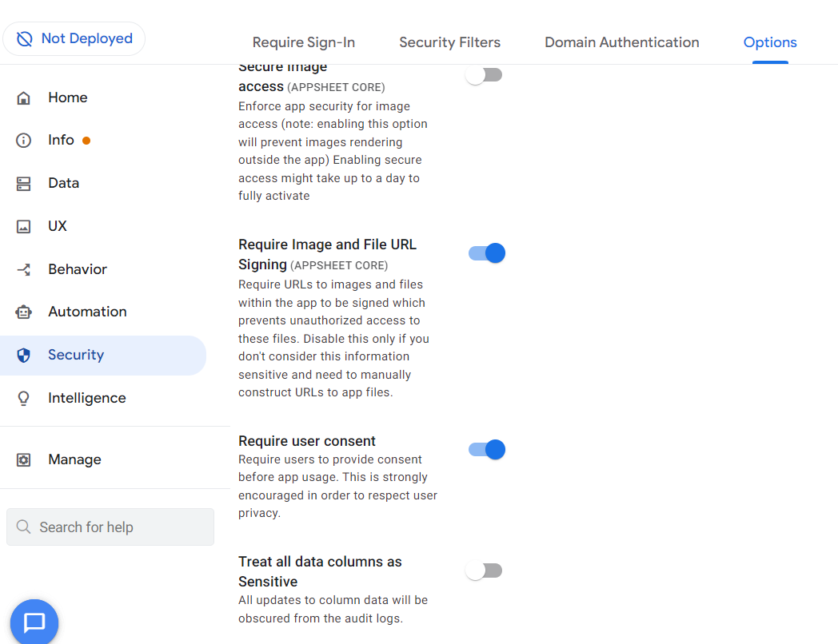The height and width of the screenshot is (644, 838).
Task: Select the Options tab
Action: [770, 42]
